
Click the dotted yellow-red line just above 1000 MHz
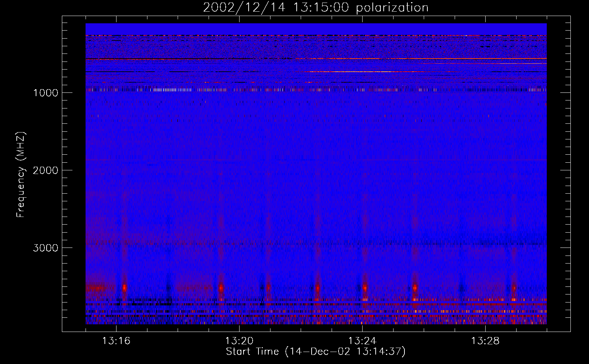(x=171, y=90)
